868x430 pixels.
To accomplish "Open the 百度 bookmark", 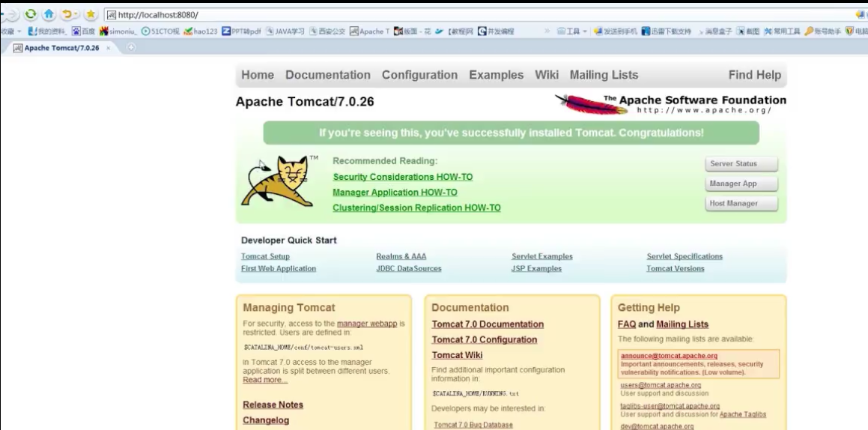I will [84, 31].
